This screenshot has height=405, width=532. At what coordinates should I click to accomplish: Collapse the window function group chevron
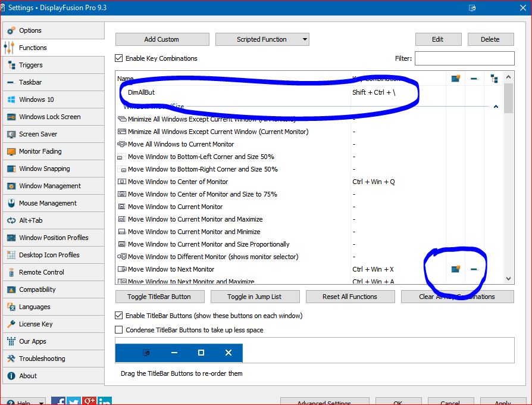pyautogui.click(x=496, y=107)
